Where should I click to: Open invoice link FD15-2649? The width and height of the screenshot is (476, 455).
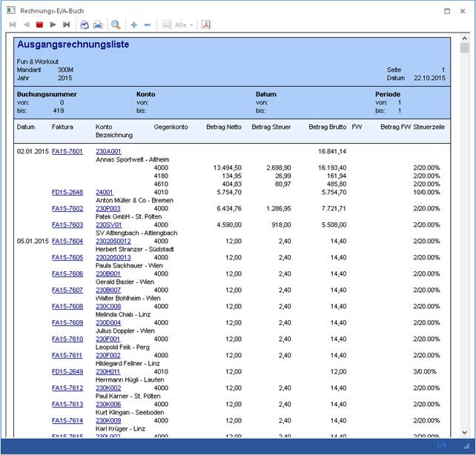coord(67,371)
